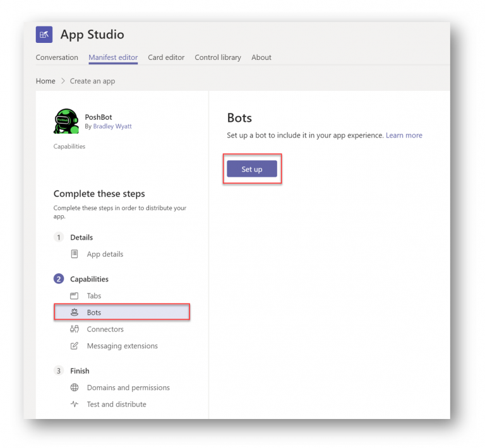Click the Home breadcrumb link
The image size is (485, 448).
(x=45, y=81)
